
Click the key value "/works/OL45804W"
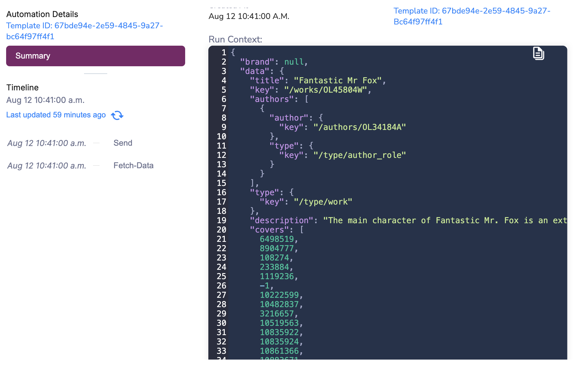(325, 90)
